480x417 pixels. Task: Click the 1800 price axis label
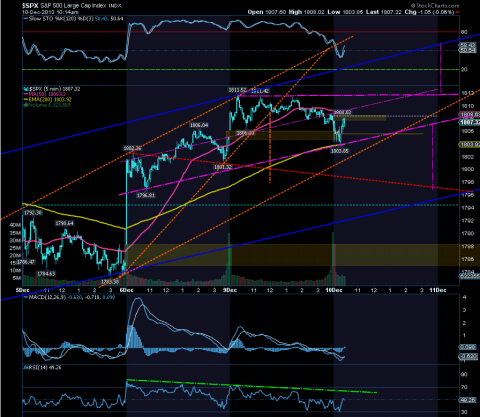point(467,169)
